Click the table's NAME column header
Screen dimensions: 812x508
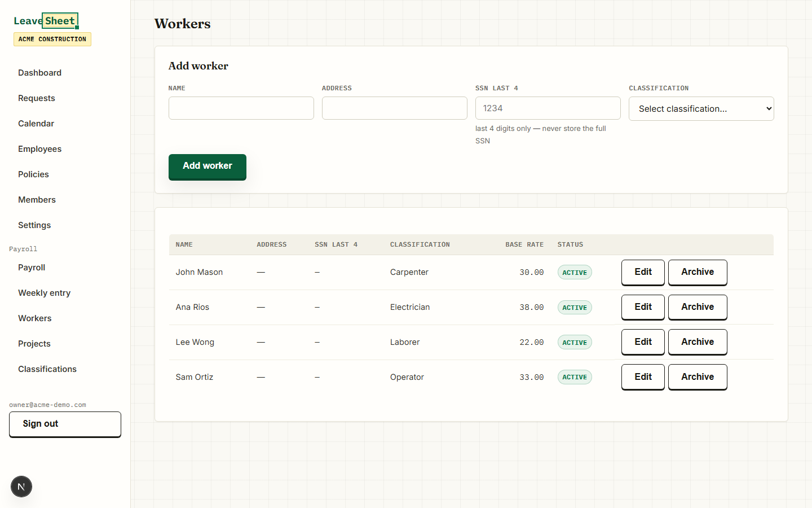click(x=184, y=244)
